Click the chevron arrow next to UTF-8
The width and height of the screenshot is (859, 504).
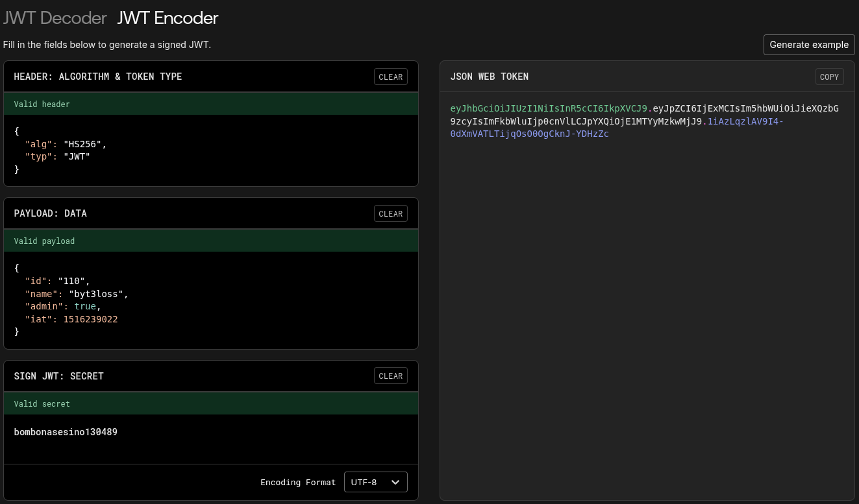coord(395,482)
